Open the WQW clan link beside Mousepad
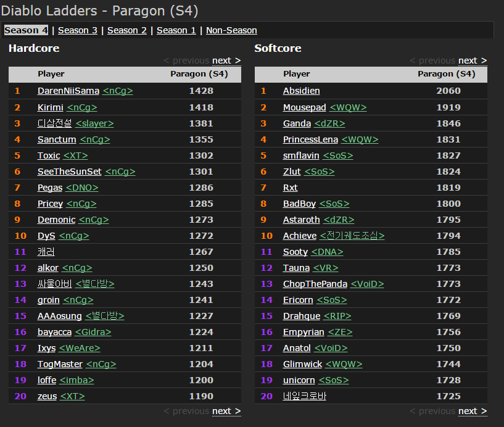 pos(348,107)
